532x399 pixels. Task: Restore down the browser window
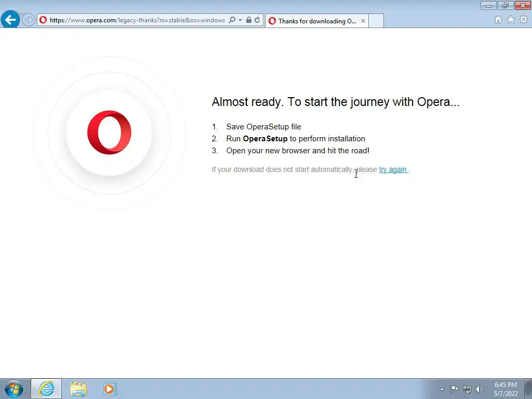click(x=506, y=5)
